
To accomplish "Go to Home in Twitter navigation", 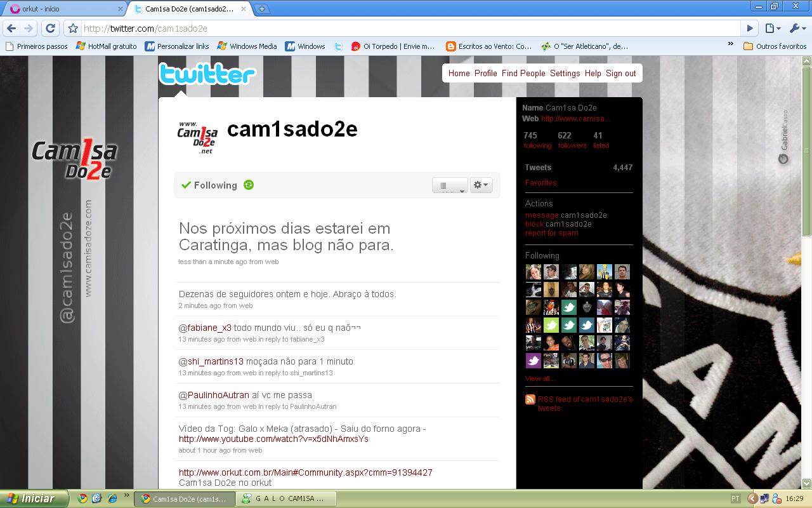I will tap(459, 73).
